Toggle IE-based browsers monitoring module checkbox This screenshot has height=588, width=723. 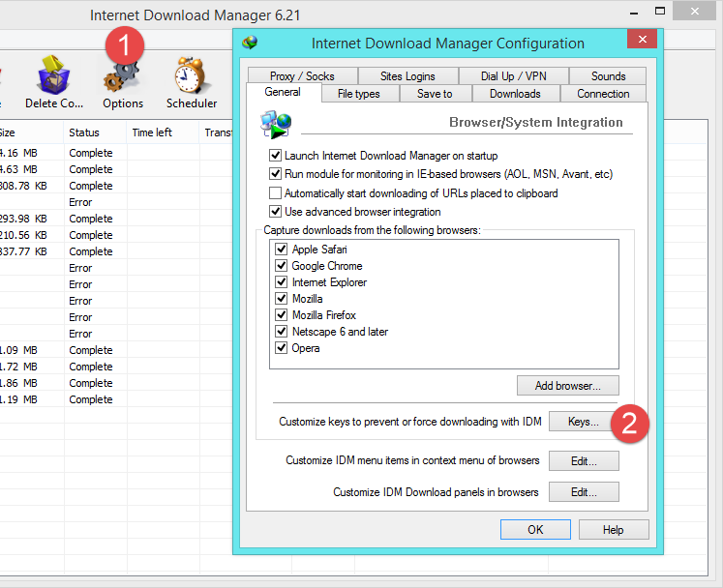(275, 174)
